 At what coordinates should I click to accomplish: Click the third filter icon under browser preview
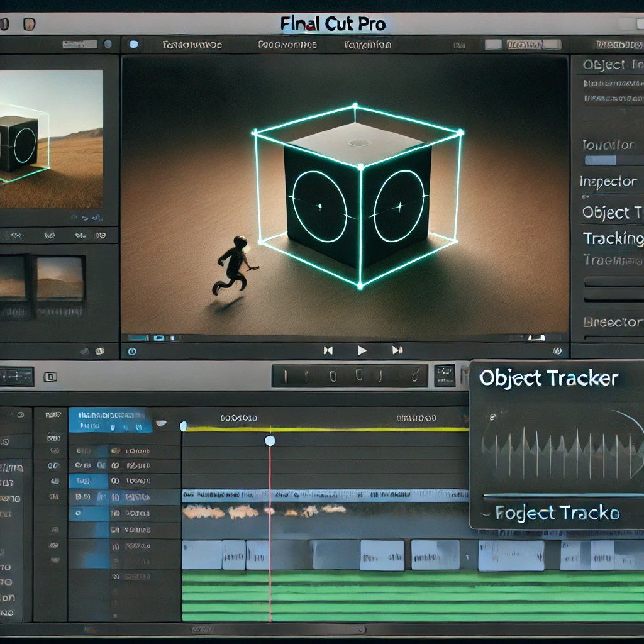80,235
